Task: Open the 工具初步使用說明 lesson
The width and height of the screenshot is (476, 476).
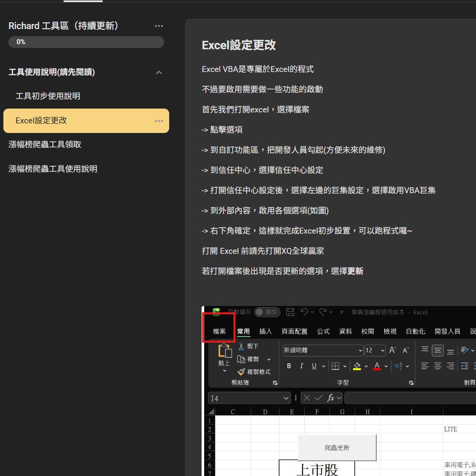Action: (x=48, y=96)
